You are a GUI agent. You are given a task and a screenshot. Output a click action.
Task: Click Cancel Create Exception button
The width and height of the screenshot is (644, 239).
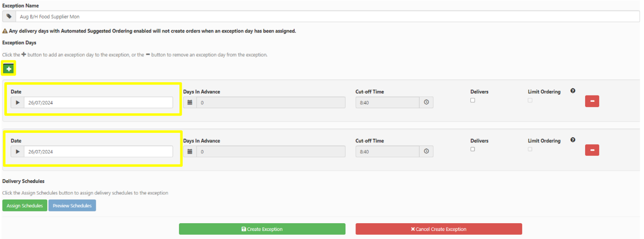[x=438, y=229]
